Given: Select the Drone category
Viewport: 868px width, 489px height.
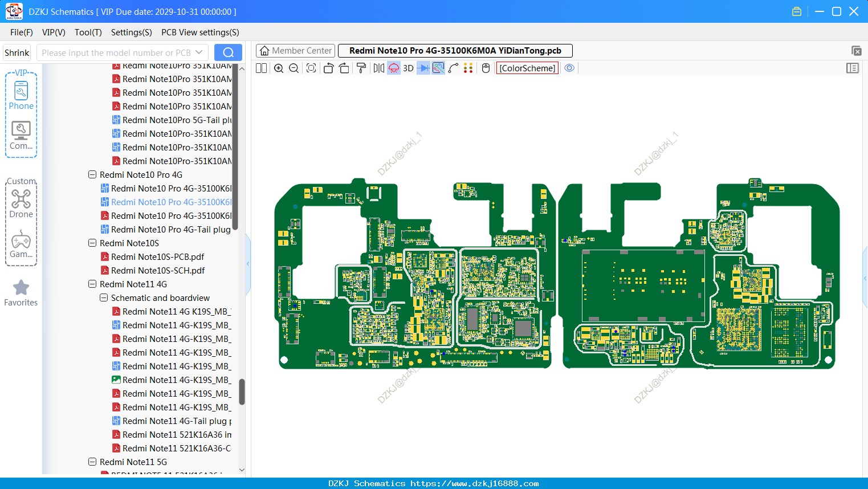Looking at the screenshot, I should 21,203.
